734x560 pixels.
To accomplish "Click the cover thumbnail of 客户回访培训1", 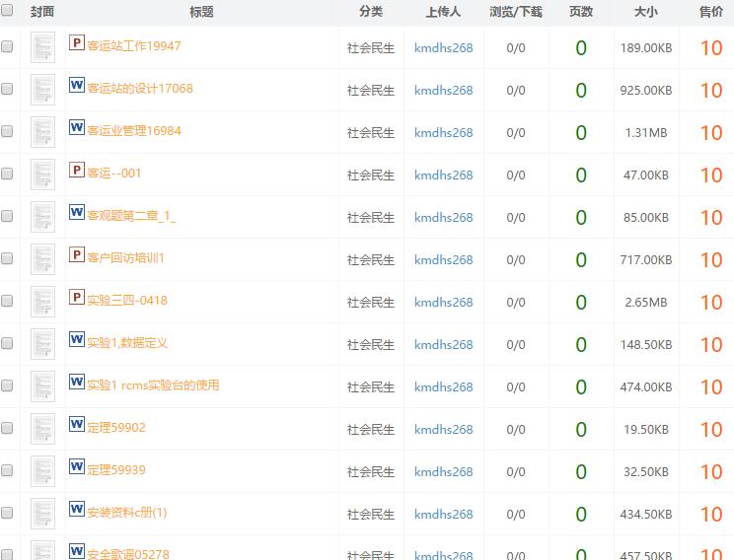I will click(42, 259).
